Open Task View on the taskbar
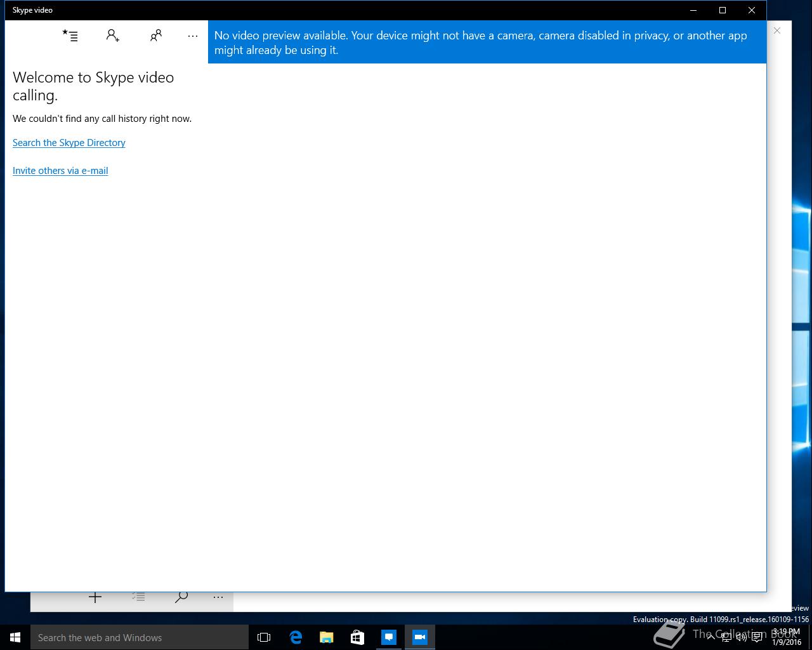The image size is (812, 650). point(264,637)
